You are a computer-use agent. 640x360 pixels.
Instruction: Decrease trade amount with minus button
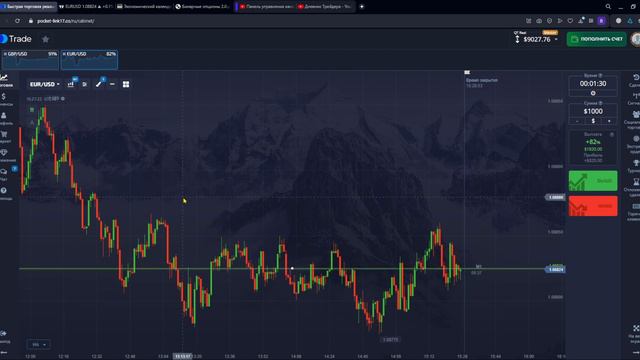[x=577, y=121]
